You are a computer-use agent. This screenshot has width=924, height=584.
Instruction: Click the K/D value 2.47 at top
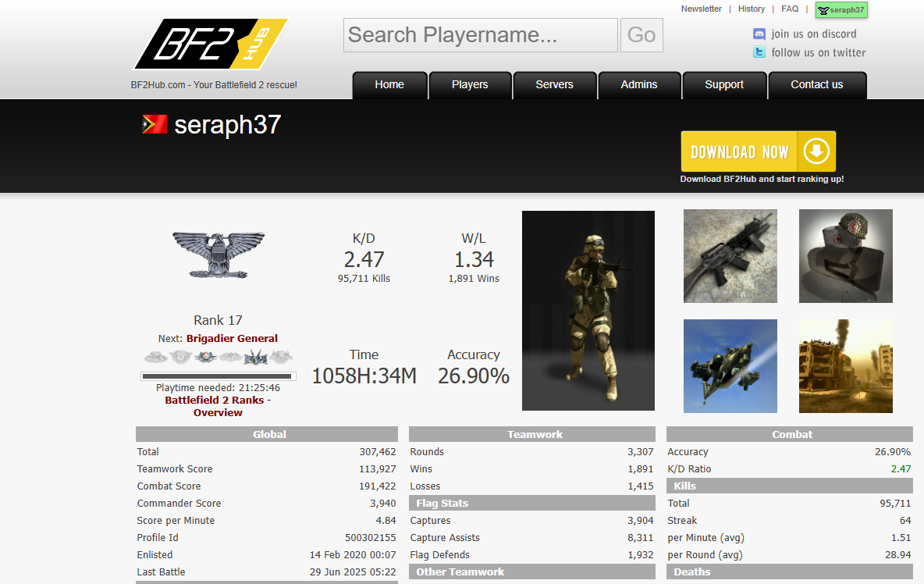click(x=364, y=259)
